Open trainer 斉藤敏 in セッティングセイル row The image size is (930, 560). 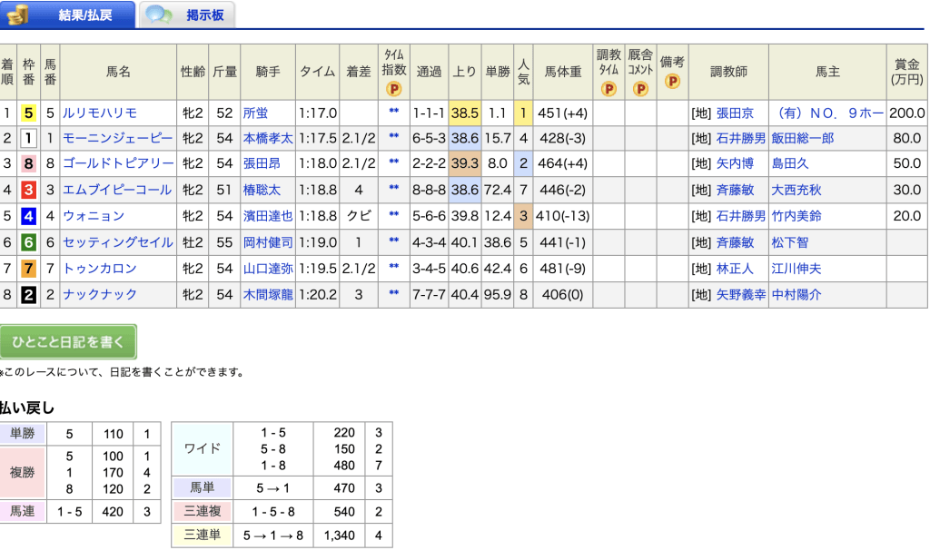pos(735,242)
